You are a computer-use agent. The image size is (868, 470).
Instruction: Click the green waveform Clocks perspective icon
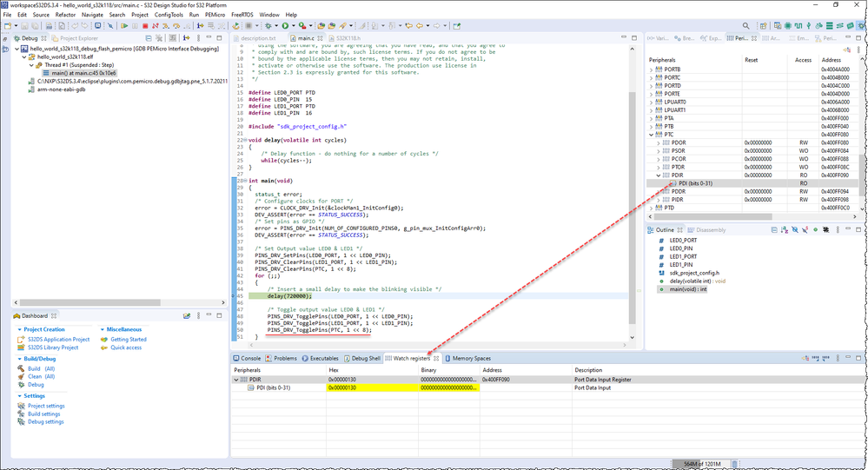point(798,25)
